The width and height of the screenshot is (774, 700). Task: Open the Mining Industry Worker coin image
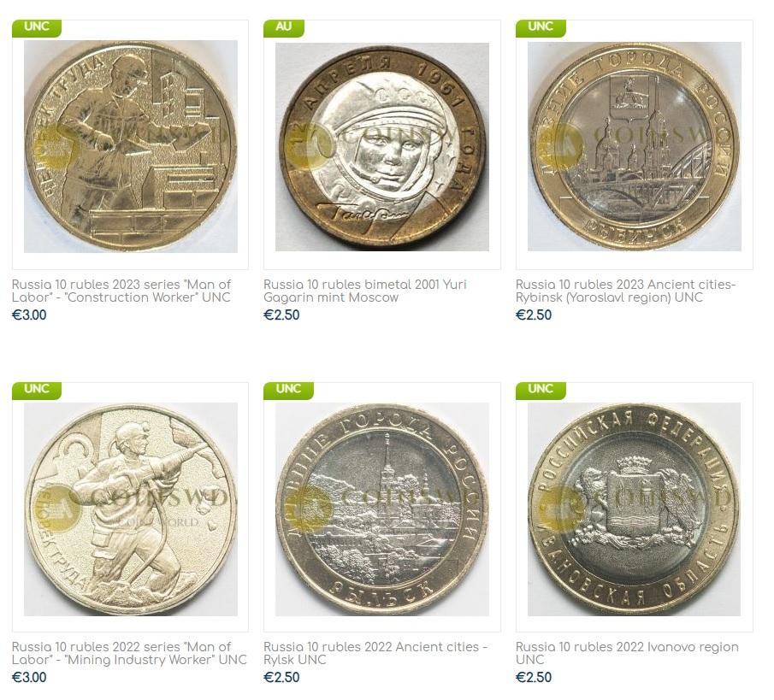(131, 509)
